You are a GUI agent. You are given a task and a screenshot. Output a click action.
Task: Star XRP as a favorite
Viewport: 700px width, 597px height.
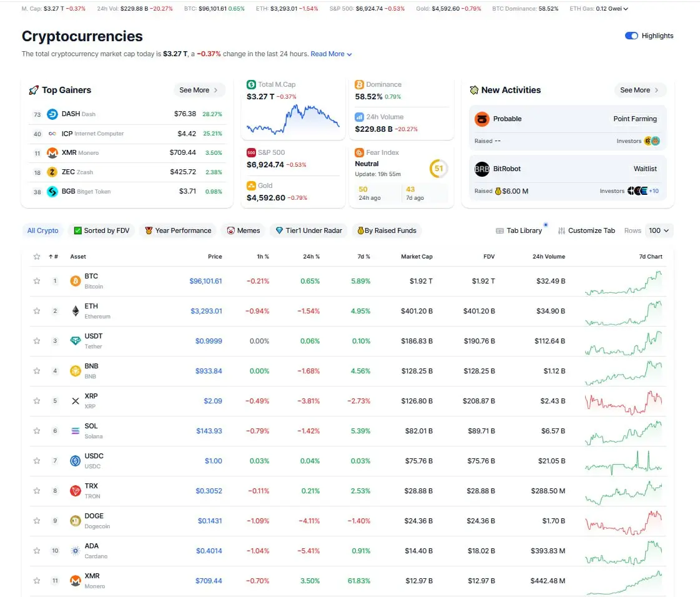[37, 401]
